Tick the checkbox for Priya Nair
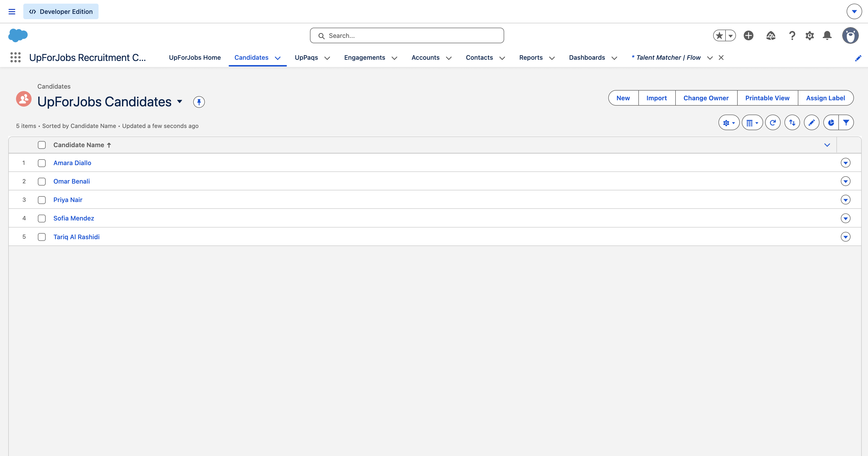The width and height of the screenshot is (868, 456). coord(42,200)
